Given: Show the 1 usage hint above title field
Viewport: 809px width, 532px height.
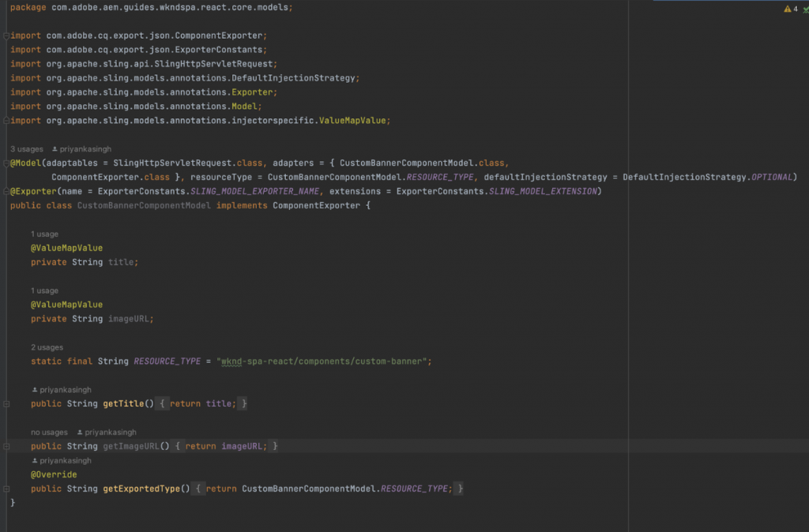Looking at the screenshot, I should [x=44, y=234].
